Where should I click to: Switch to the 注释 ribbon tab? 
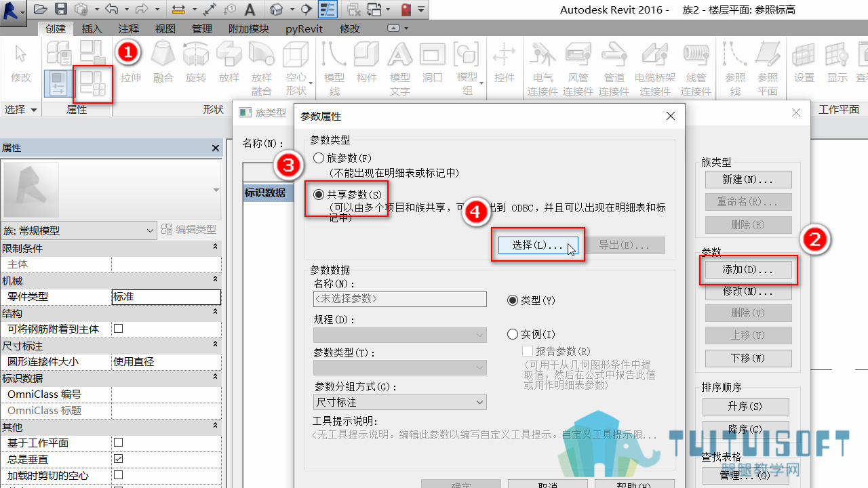coord(128,28)
